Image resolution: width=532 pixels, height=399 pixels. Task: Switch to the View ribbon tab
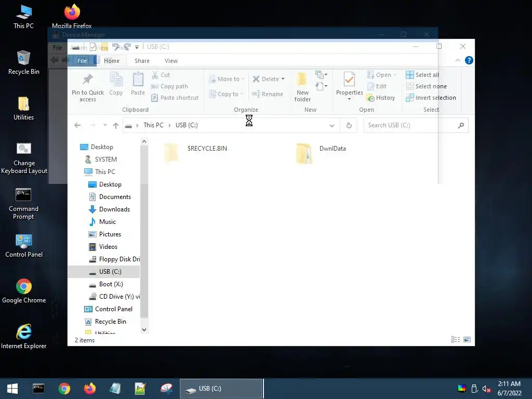(x=171, y=61)
